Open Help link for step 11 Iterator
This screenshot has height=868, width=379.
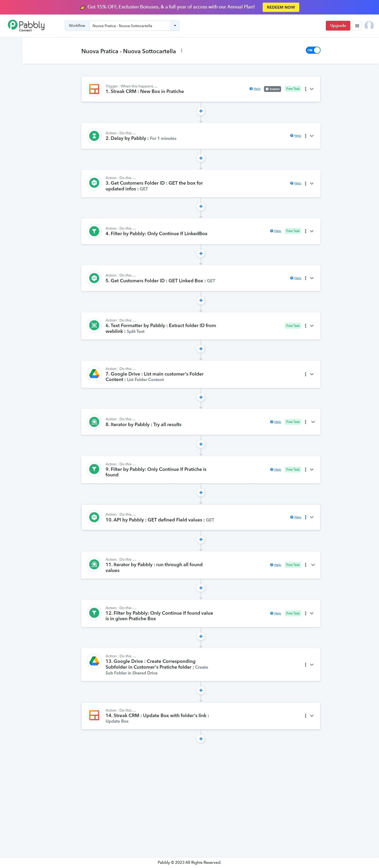click(x=276, y=565)
